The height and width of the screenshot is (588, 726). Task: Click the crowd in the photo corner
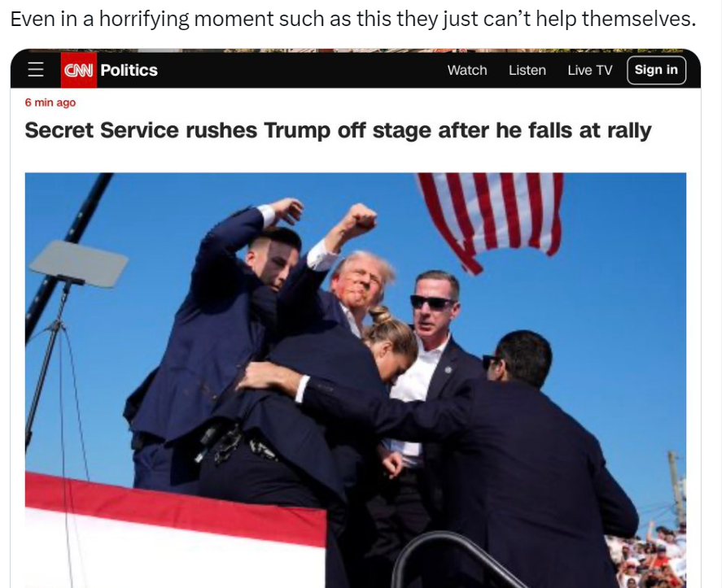[648, 555]
